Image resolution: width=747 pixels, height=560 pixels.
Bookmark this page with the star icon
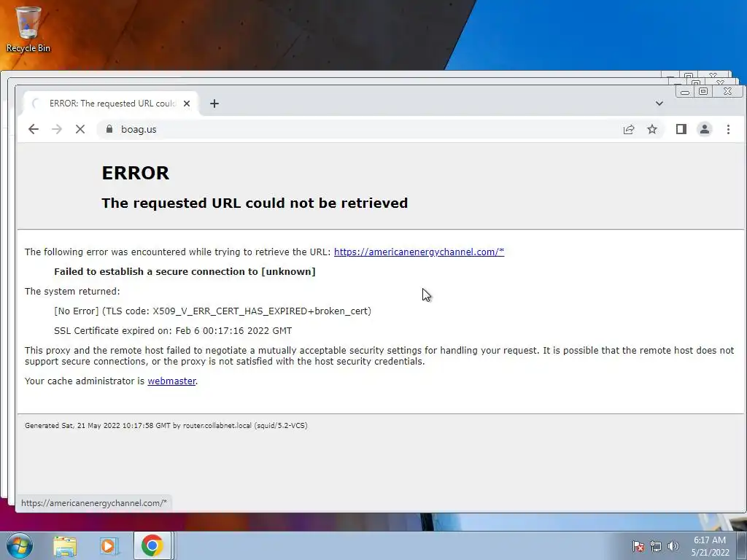[x=652, y=129]
